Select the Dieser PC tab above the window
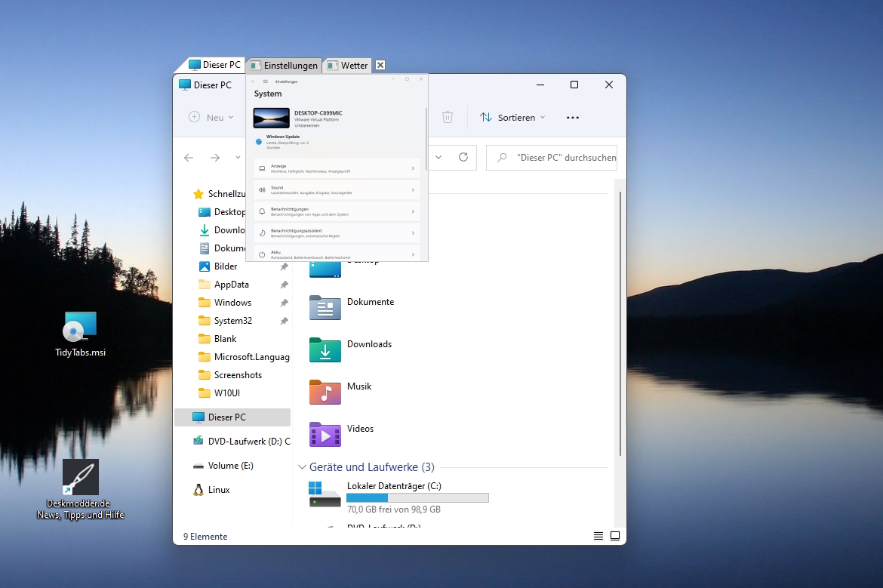The height and width of the screenshot is (588, 883). [x=214, y=65]
